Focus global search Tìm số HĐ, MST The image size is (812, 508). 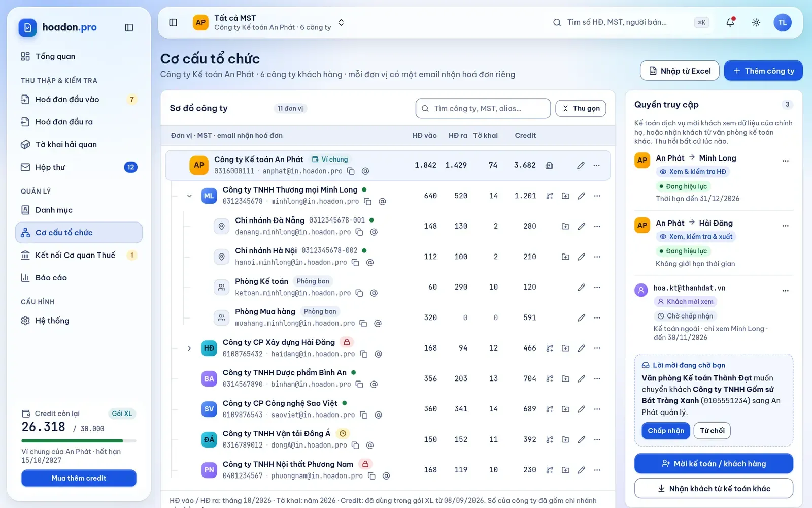pyautogui.click(x=631, y=22)
